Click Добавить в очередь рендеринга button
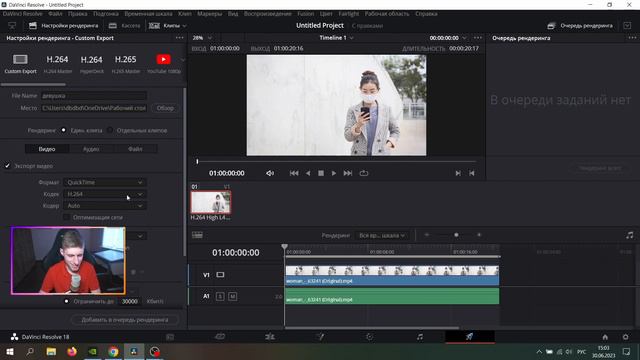This screenshot has height=360, width=640. [x=125, y=320]
